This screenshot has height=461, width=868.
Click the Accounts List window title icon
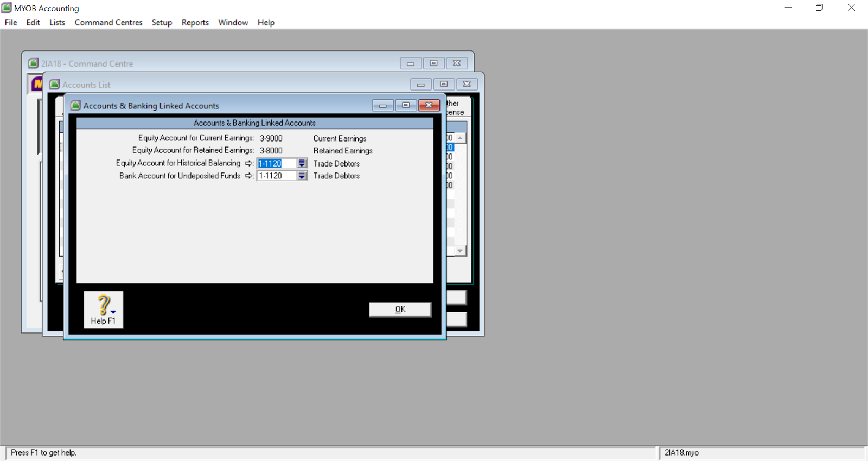(x=54, y=85)
